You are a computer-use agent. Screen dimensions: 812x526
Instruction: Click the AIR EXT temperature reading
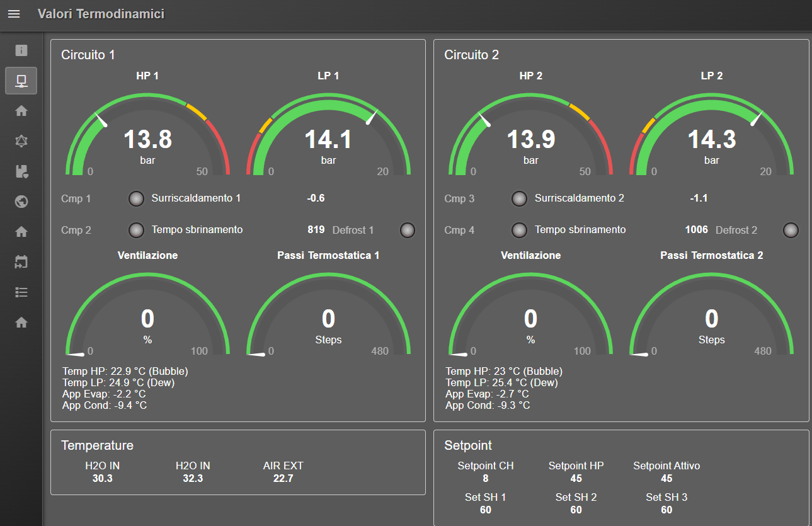(283, 479)
